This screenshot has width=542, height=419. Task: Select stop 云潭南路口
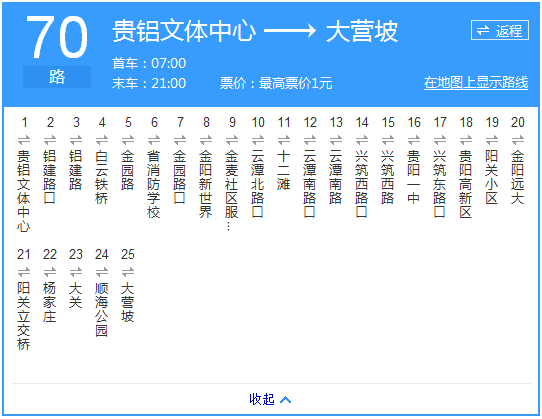point(310,184)
